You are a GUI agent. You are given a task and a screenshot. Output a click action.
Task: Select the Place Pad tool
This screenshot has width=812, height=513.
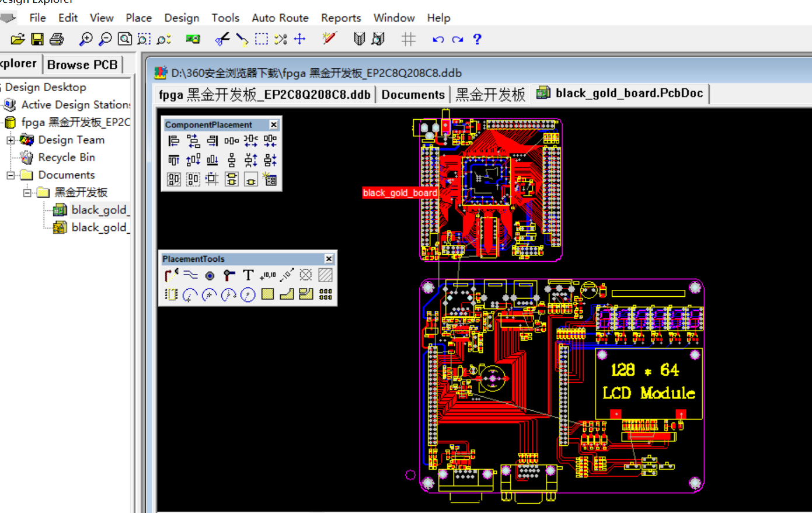click(x=210, y=275)
